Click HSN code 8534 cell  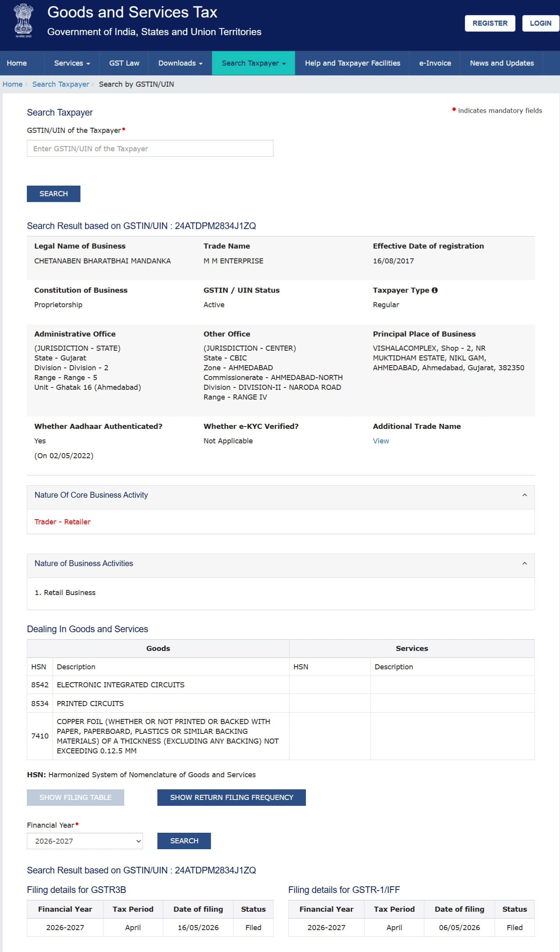pos(40,703)
